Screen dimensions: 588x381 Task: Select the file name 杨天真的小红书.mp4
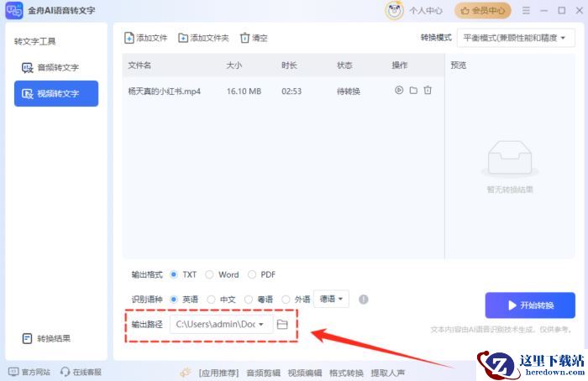[x=165, y=91]
